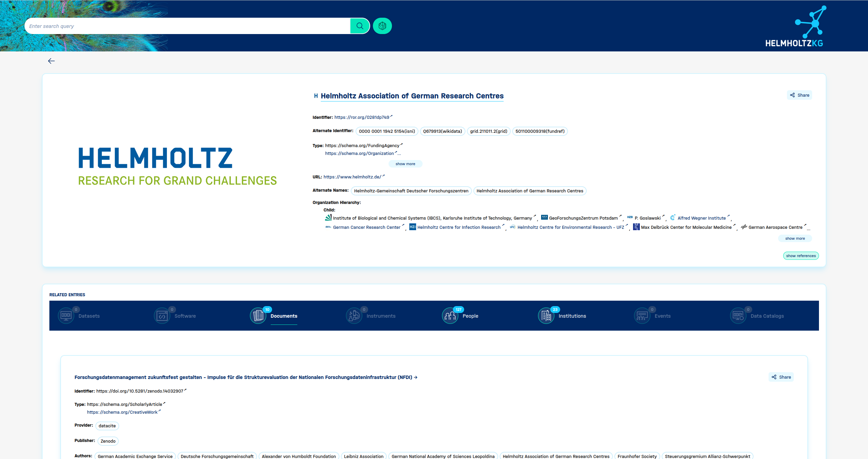868x459 pixels.
Task: Open the ror.org identifier link
Action: [362, 117]
